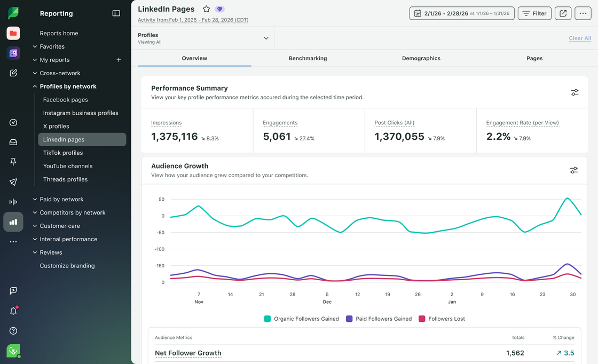Open the notifications bell icon
Viewport: 598px width, 364px height.
pyautogui.click(x=13, y=311)
